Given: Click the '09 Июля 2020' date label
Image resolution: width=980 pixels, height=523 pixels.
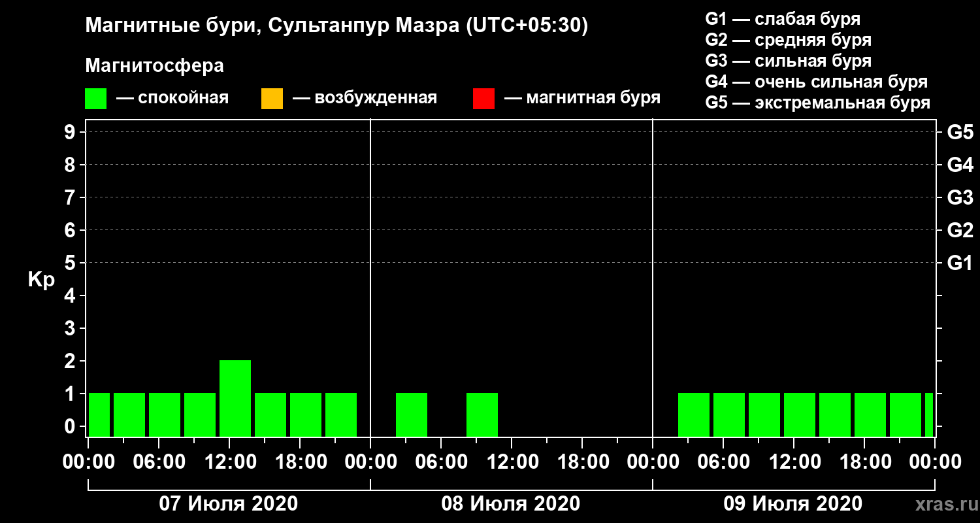Looking at the screenshot, I should coord(793,504).
